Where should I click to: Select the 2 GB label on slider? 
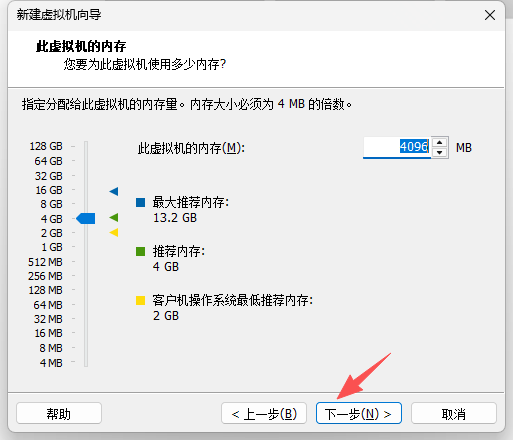tap(52, 233)
